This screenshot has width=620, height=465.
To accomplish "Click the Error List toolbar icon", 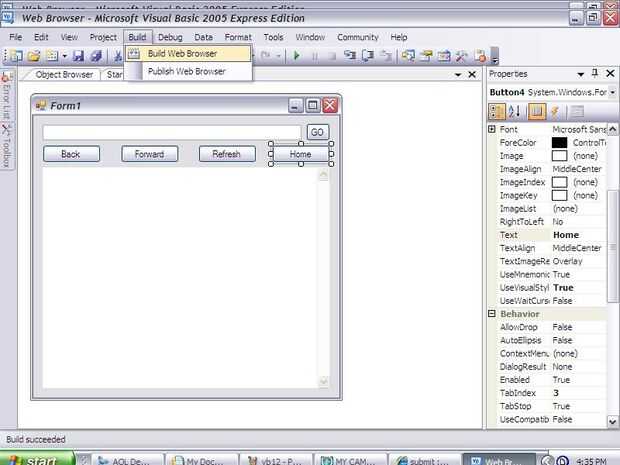I will 480,56.
